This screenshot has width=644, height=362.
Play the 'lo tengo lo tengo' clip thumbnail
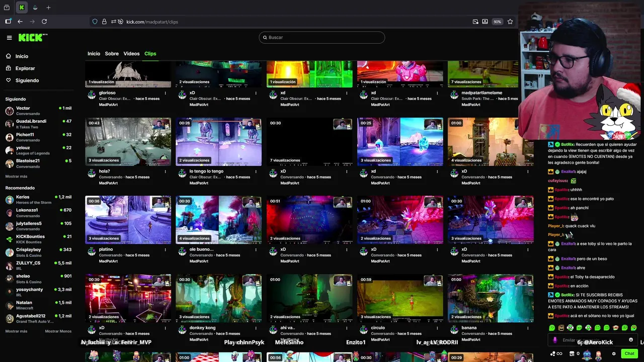click(218, 142)
